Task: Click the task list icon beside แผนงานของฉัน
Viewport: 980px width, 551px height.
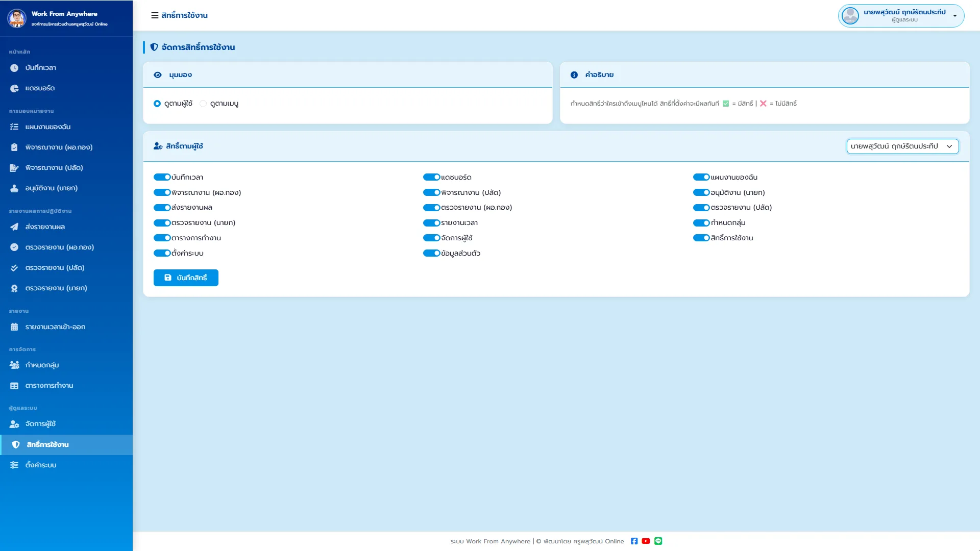Action: [14, 127]
